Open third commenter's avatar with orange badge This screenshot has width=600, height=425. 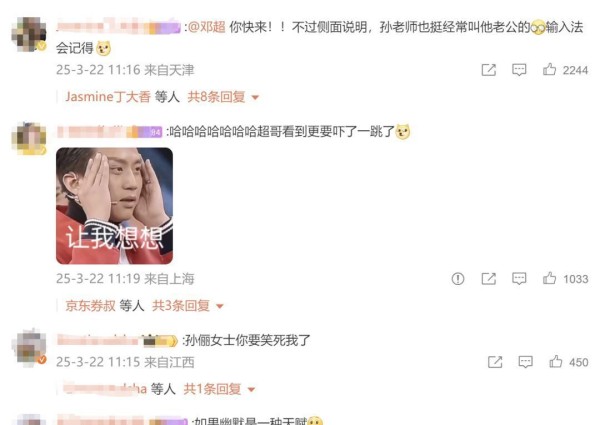(x=29, y=347)
